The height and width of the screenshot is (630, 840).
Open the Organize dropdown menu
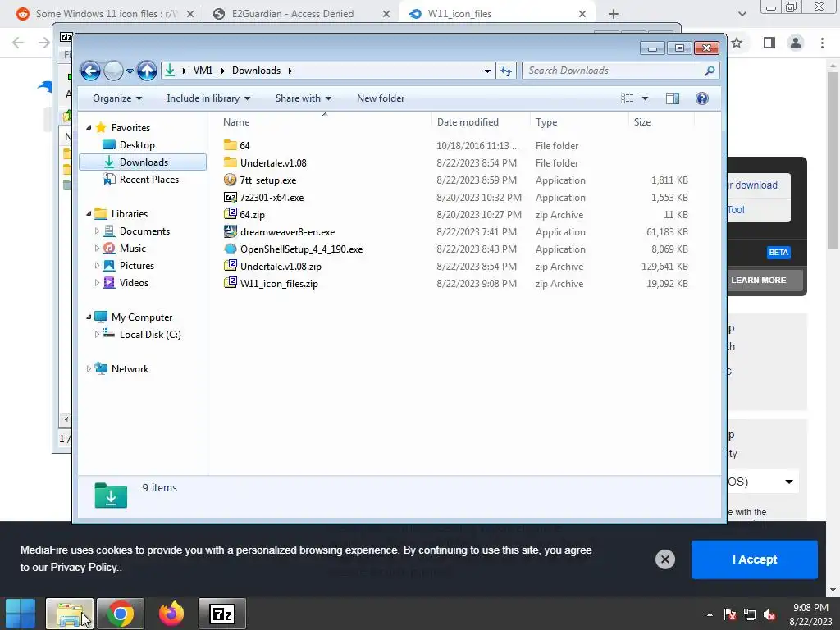pos(117,98)
